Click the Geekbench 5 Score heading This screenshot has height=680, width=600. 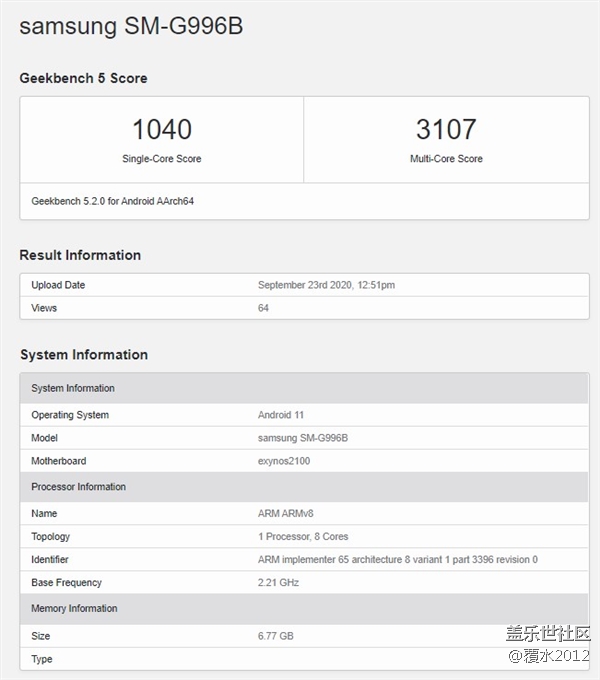83,78
